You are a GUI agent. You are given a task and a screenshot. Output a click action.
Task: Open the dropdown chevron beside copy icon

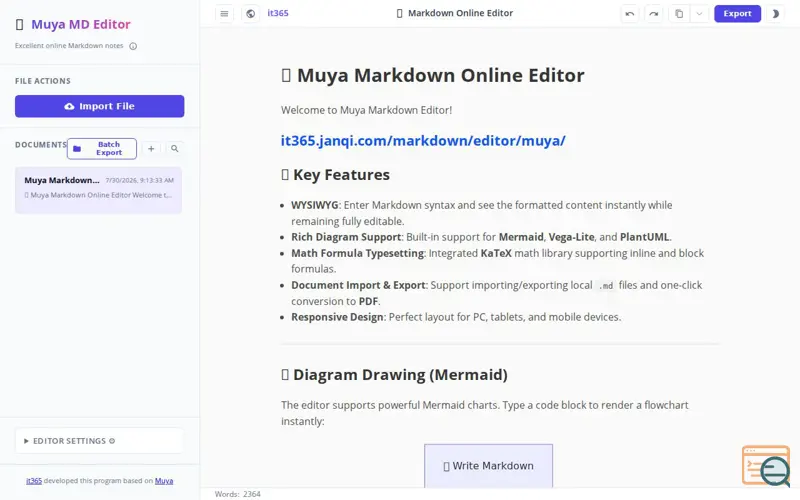[x=699, y=14]
